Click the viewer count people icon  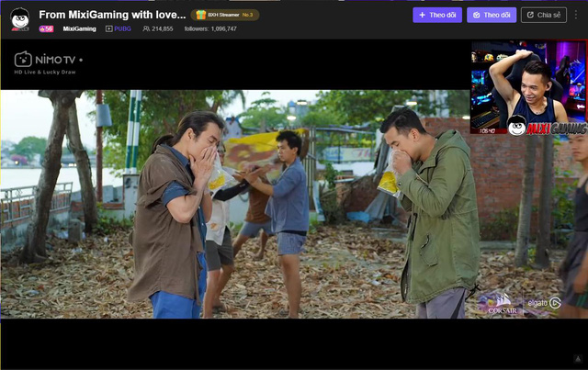[x=146, y=28]
